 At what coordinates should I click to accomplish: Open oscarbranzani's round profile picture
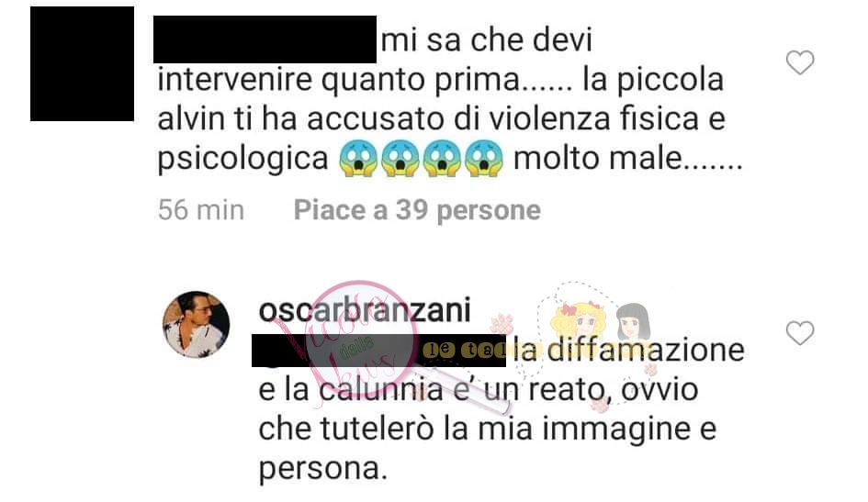(196, 325)
